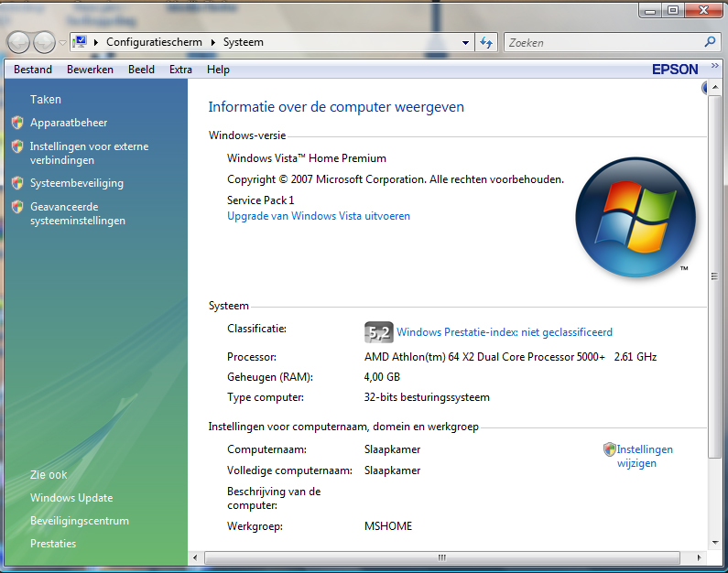Click the Back navigation arrow button
728x573 pixels.
(18, 43)
